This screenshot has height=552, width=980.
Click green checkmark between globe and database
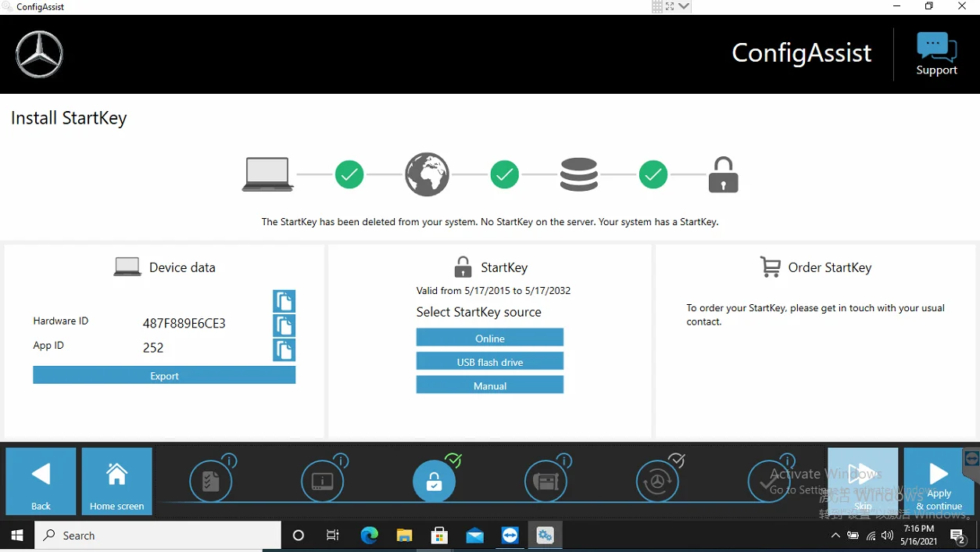[505, 174]
